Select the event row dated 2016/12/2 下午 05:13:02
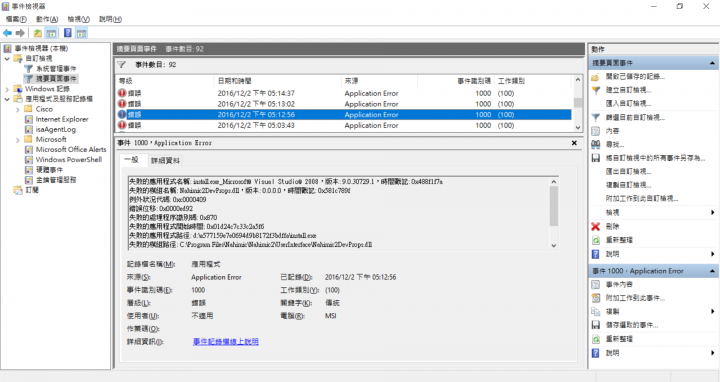This screenshot has height=382, width=720. [x=344, y=104]
